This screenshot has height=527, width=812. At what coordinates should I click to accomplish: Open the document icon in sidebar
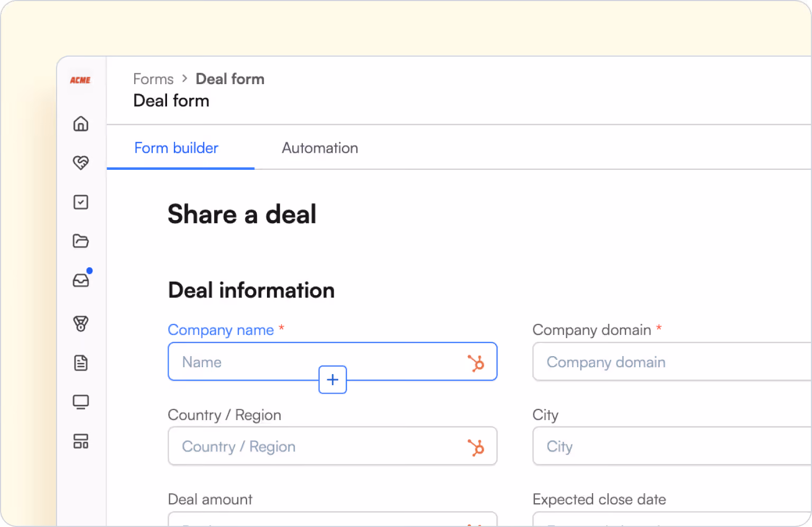pyautogui.click(x=81, y=363)
